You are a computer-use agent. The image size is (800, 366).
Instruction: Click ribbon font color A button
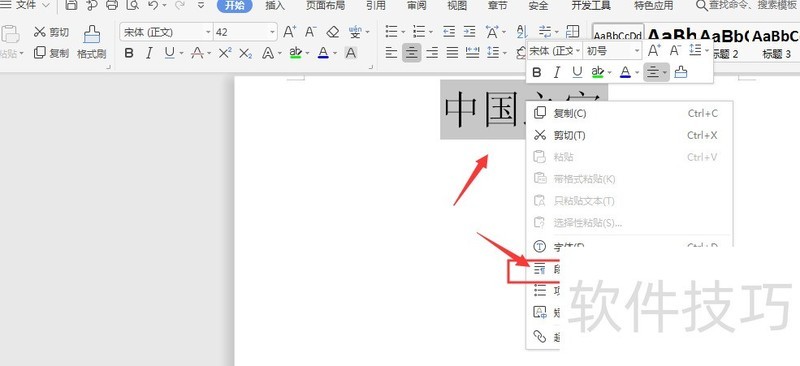pyautogui.click(x=322, y=53)
